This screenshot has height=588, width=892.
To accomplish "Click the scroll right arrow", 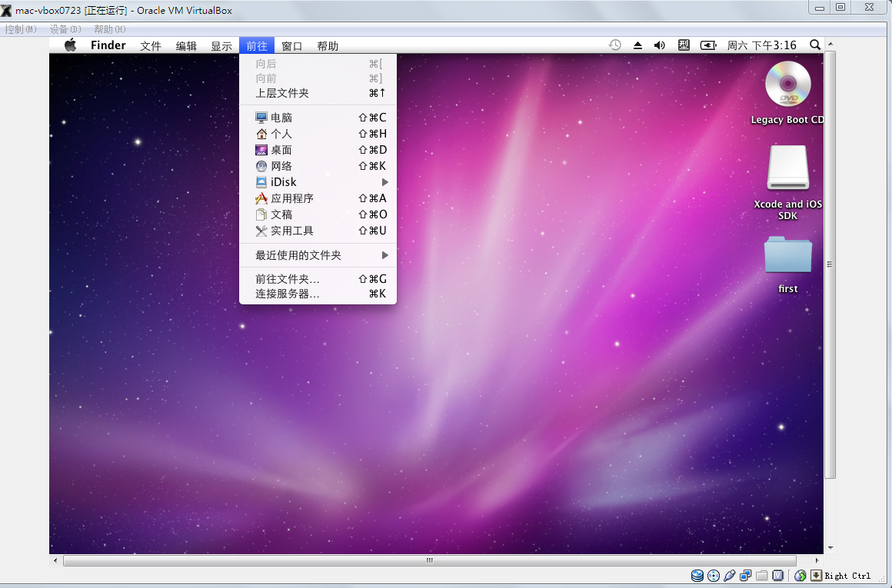I will pos(817,560).
